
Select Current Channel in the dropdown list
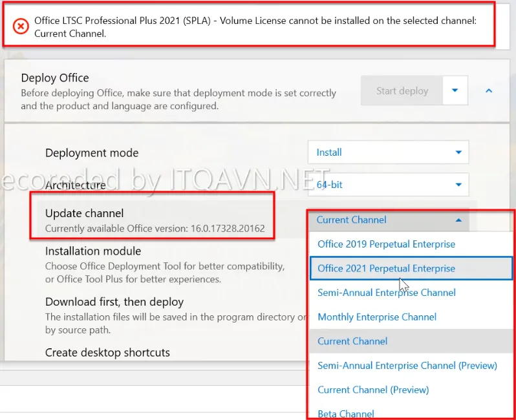(352, 341)
